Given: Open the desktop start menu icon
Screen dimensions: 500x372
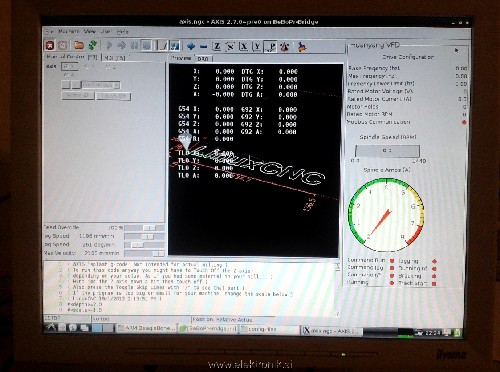Looking at the screenshot, I should pyautogui.click(x=50, y=327).
